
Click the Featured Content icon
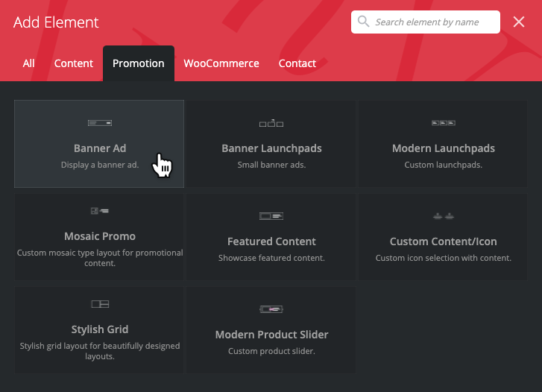pyautogui.click(x=271, y=216)
